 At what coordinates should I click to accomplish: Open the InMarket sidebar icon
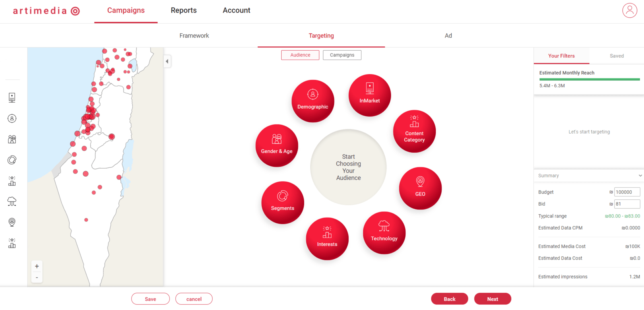tap(12, 97)
